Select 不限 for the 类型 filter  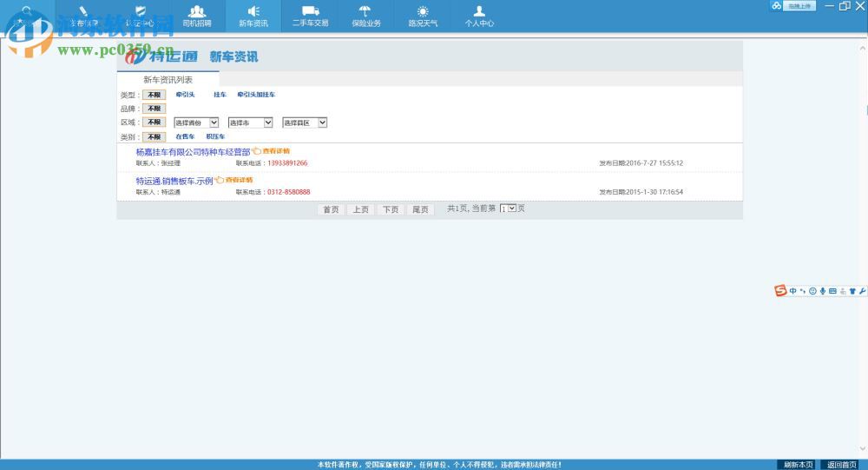[x=154, y=95]
